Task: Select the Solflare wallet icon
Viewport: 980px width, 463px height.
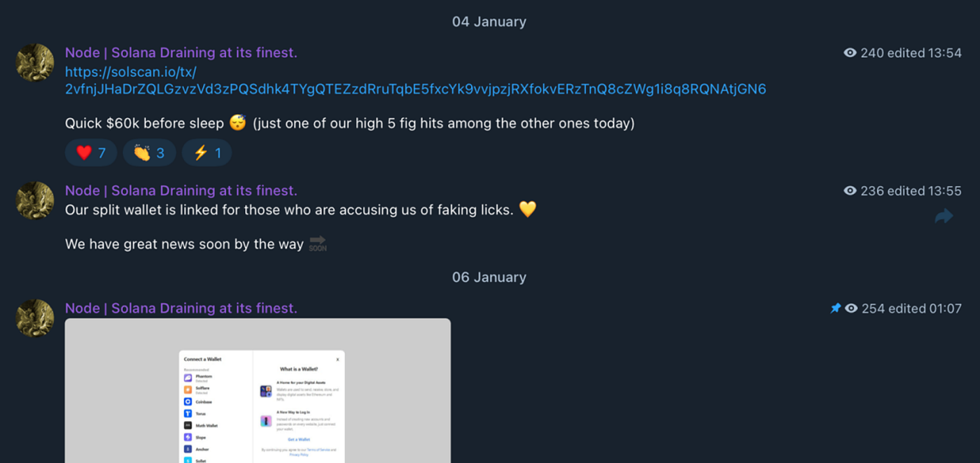Action: coord(188,390)
